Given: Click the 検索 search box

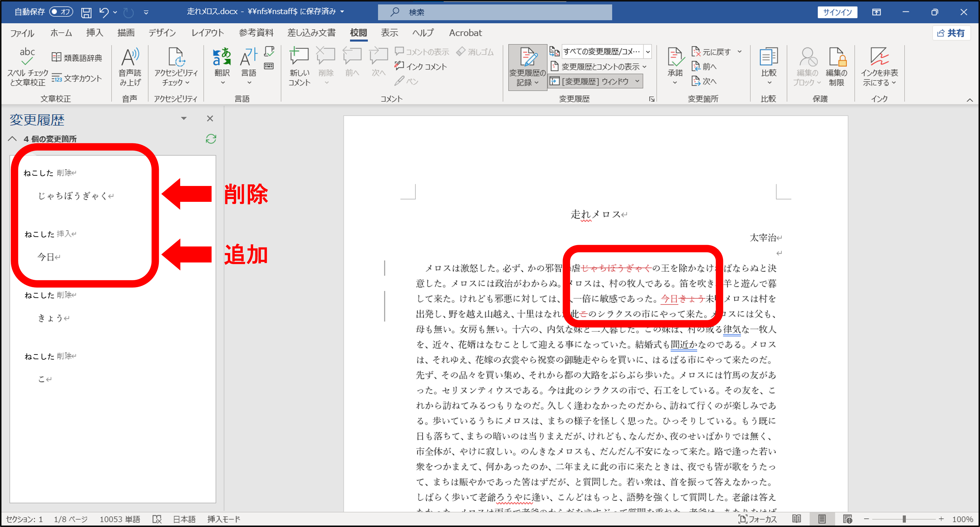Looking at the screenshot, I should coord(495,12).
